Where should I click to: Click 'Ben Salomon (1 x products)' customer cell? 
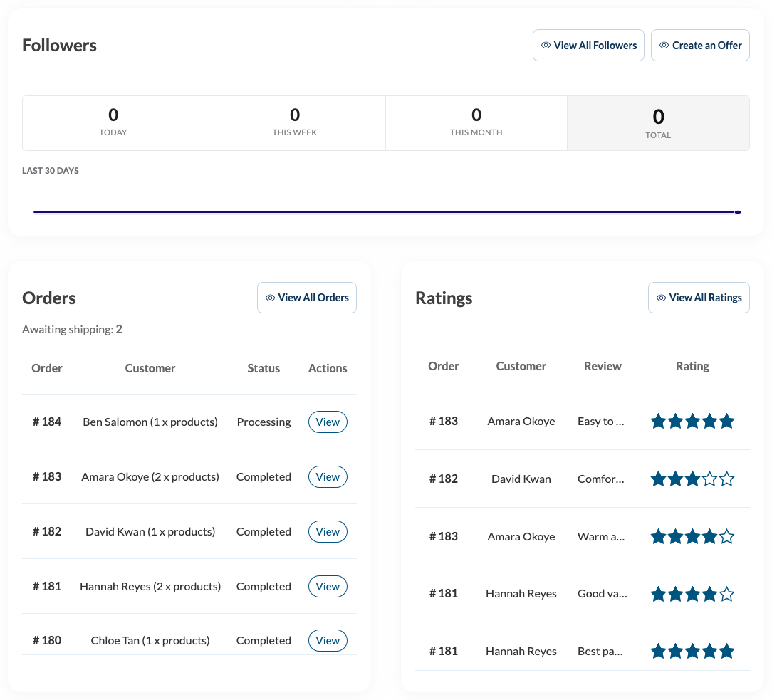click(x=150, y=422)
